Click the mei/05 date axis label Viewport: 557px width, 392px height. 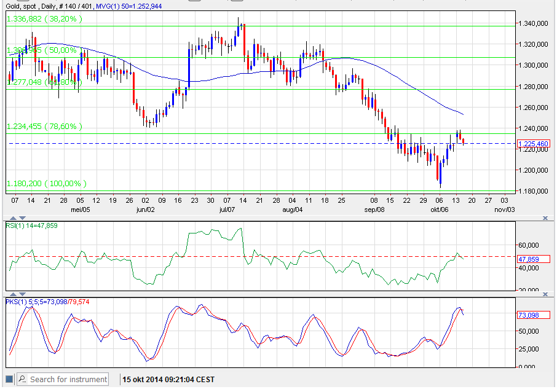pyautogui.click(x=81, y=210)
